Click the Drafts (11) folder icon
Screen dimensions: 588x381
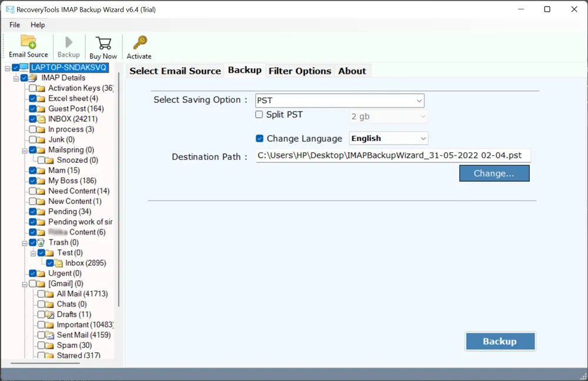tap(50, 315)
